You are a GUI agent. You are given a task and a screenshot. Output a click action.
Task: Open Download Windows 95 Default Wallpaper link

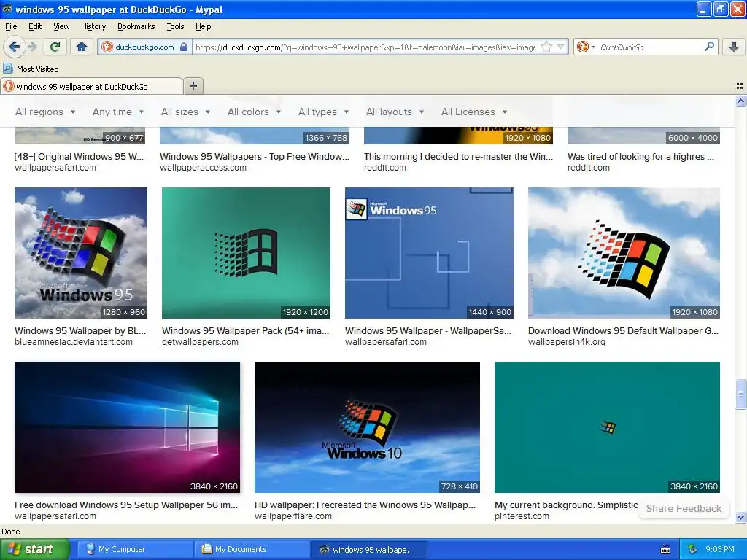623,330
